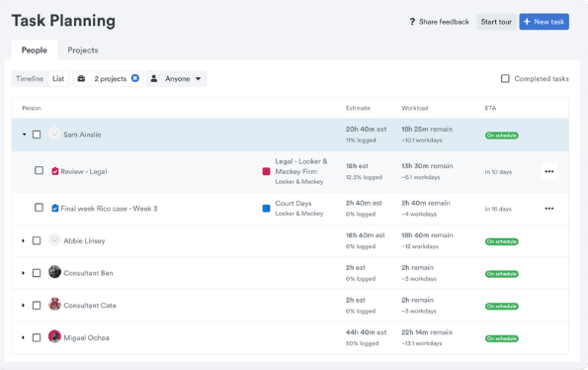The height and width of the screenshot is (370, 588).
Task: Clear the 2 projects filter with X
Action: (135, 78)
